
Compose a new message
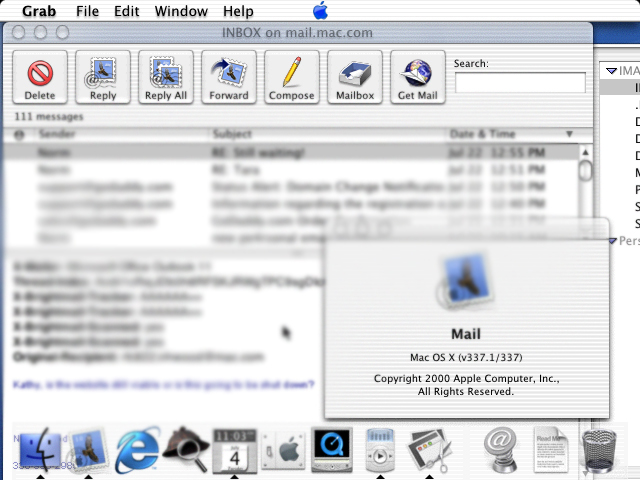click(x=291, y=77)
